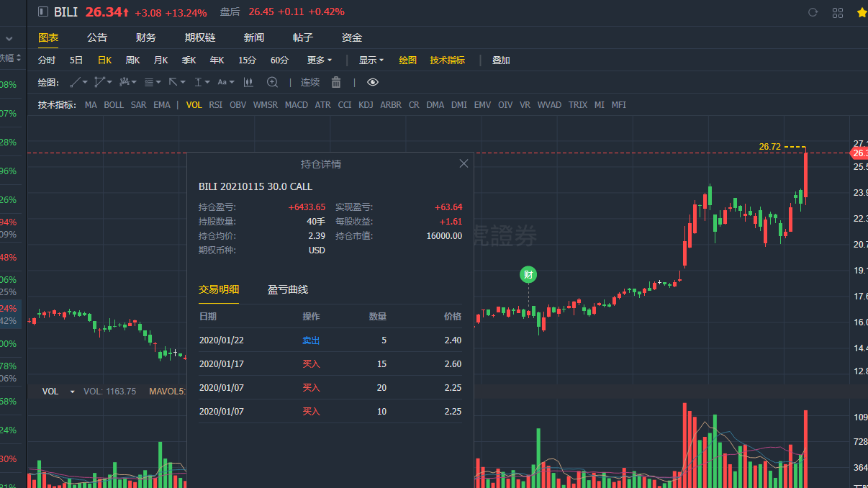Click the green 财 marker on chart
868x488 pixels.
click(x=529, y=274)
